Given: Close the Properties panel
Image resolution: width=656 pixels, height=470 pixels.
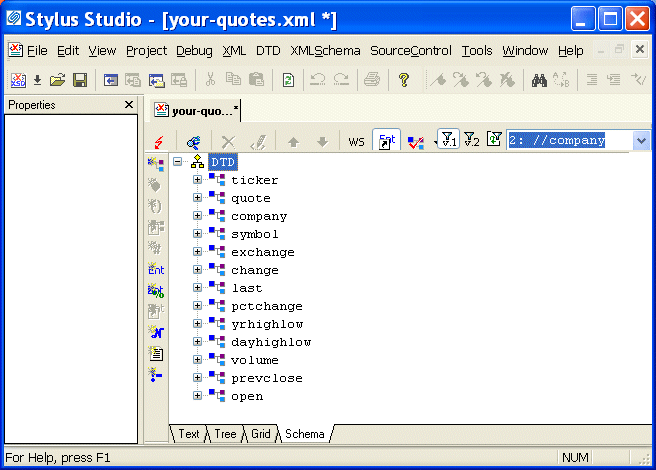Looking at the screenshot, I should point(129,105).
